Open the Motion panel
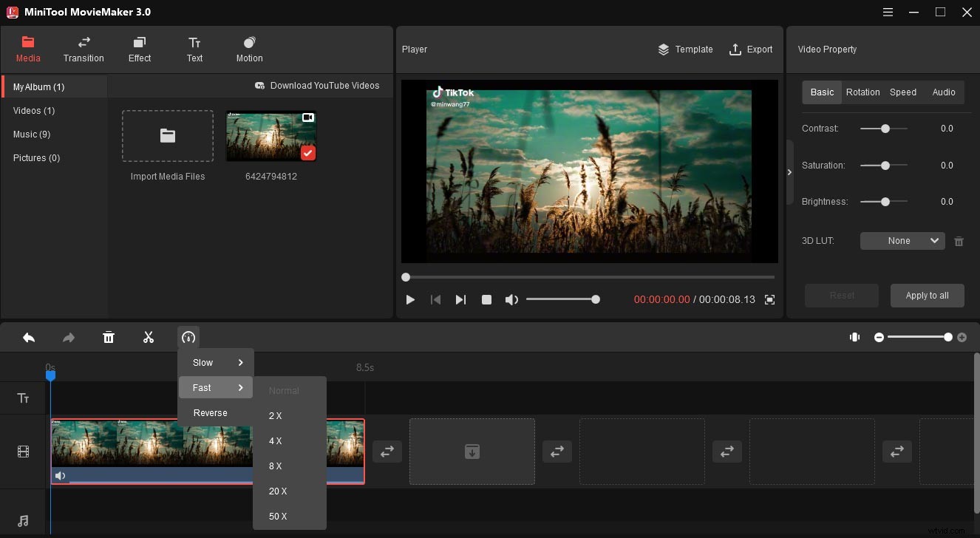The height and width of the screenshot is (538, 980). pos(249,50)
